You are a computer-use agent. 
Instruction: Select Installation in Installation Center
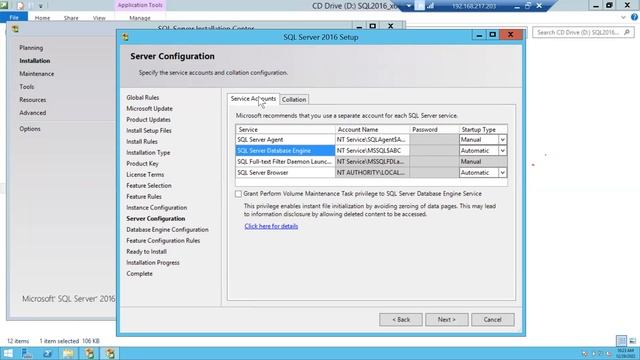pos(35,61)
